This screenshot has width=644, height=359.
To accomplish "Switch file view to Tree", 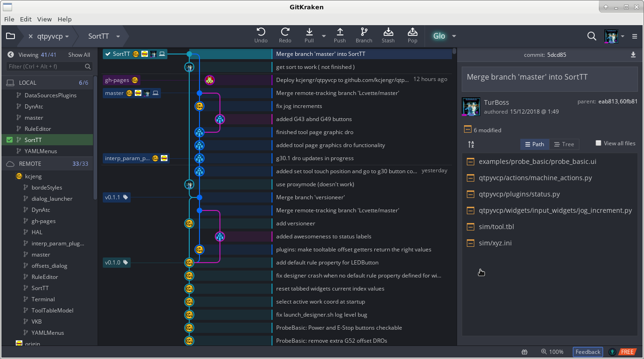I will 564,144.
